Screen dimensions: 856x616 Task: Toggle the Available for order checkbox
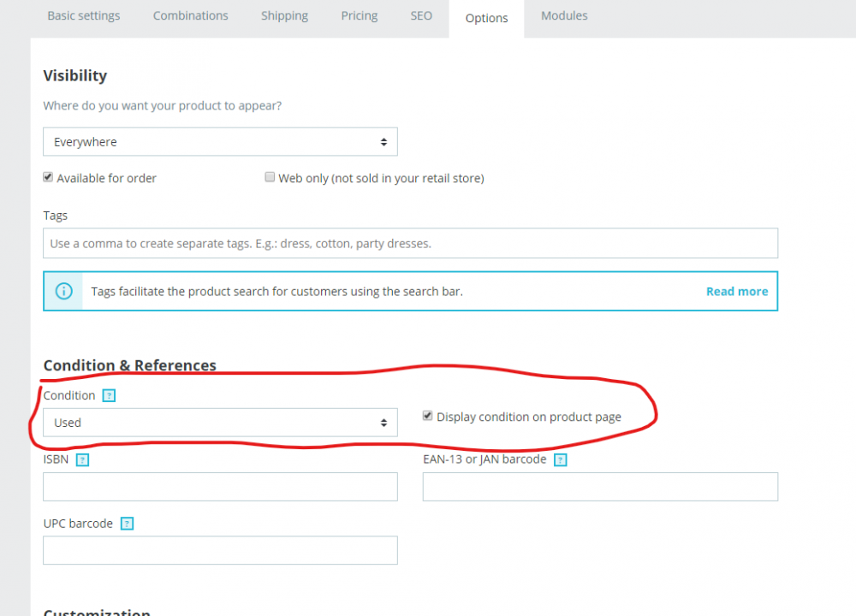(49, 178)
